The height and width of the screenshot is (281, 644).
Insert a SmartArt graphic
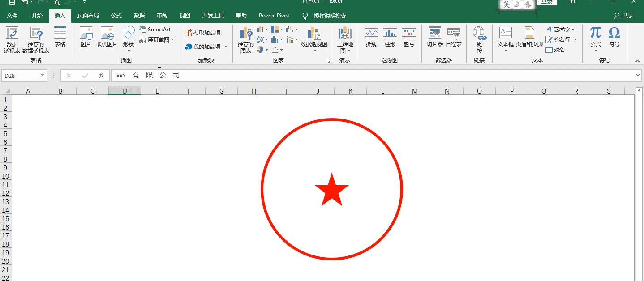coord(155,29)
